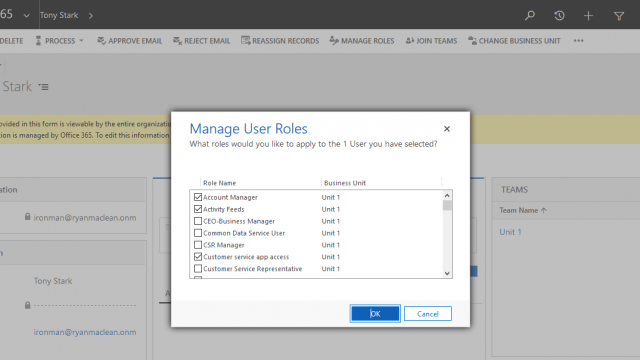This screenshot has width=640, height=360.
Task: Sort teams by Team Name column
Action: coord(523,210)
